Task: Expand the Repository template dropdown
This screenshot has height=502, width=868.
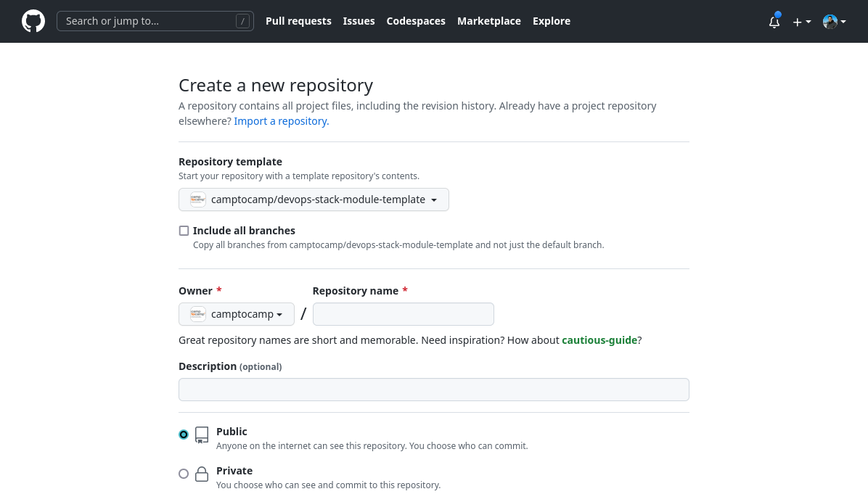Action: click(314, 199)
